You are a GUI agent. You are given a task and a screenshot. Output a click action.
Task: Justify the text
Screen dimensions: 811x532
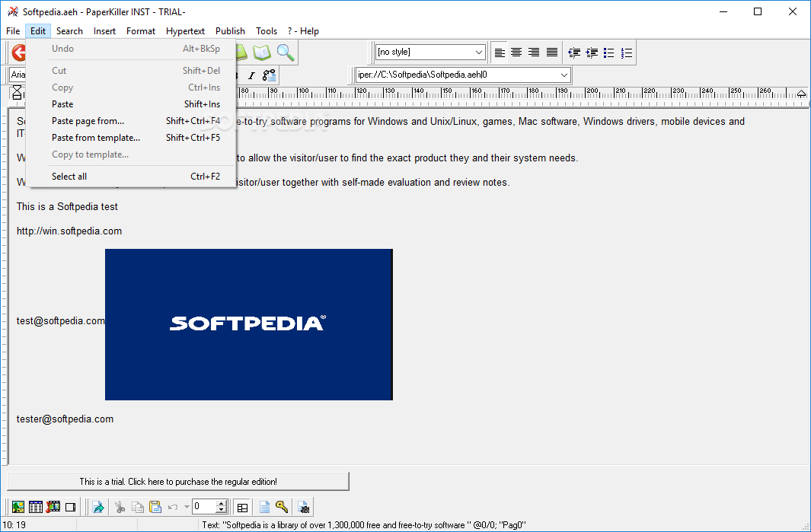pyautogui.click(x=552, y=53)
